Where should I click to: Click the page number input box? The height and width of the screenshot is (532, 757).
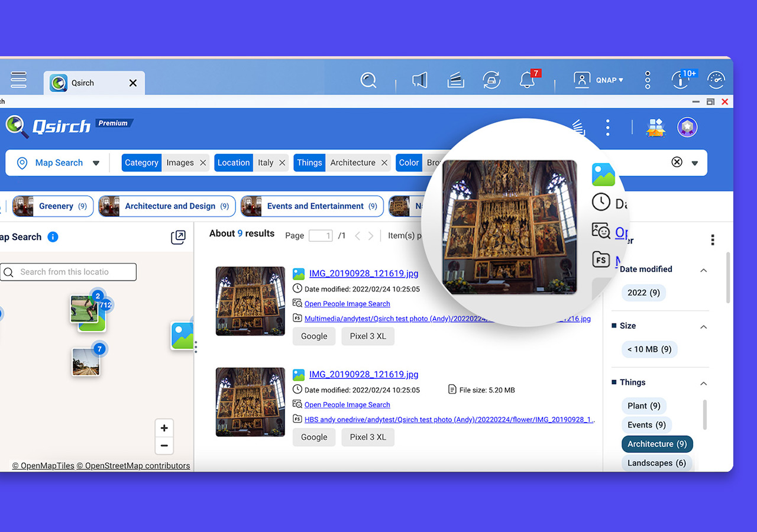[321, 236]
